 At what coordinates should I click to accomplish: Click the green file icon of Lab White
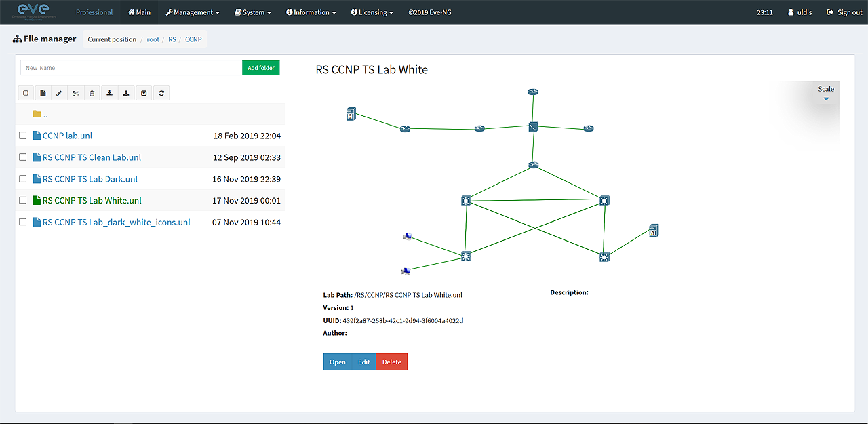point(37,200)
